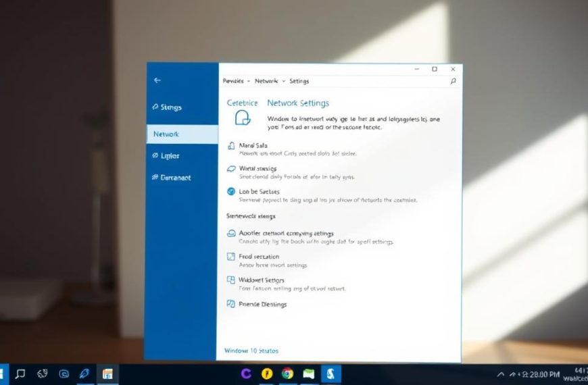Open the Maral Sala option
The width and height of the screenshot is (588, 385).
(253, 145)
